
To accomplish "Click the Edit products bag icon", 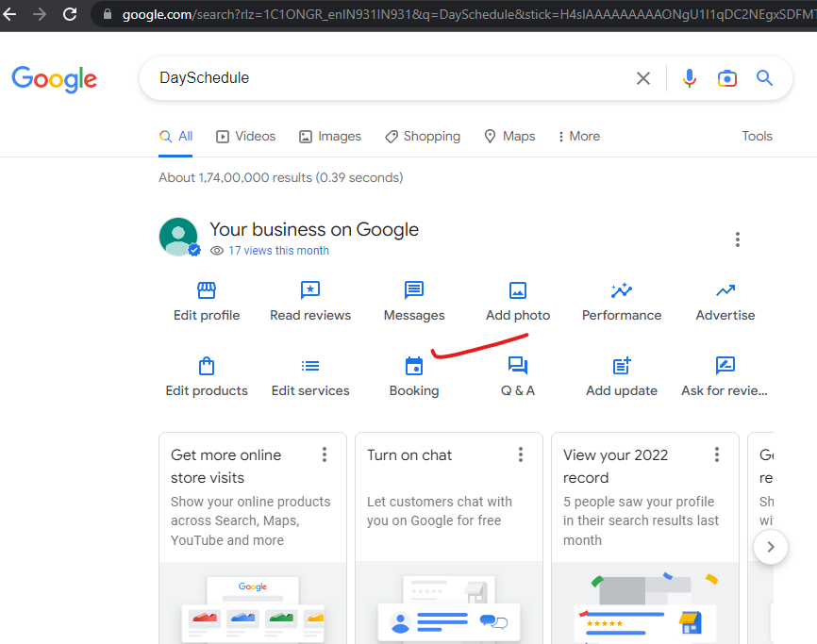I will (206, 367).
